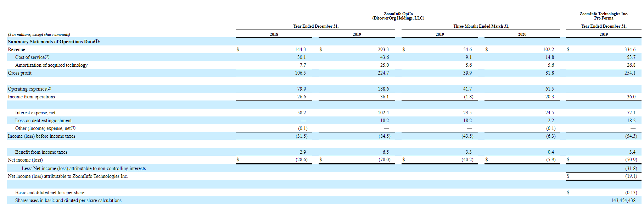Viewport: 644px width, 207px height.
Task: Select 'Shares used in basic and diluted per share calculations'
Action: coord(68,200)
